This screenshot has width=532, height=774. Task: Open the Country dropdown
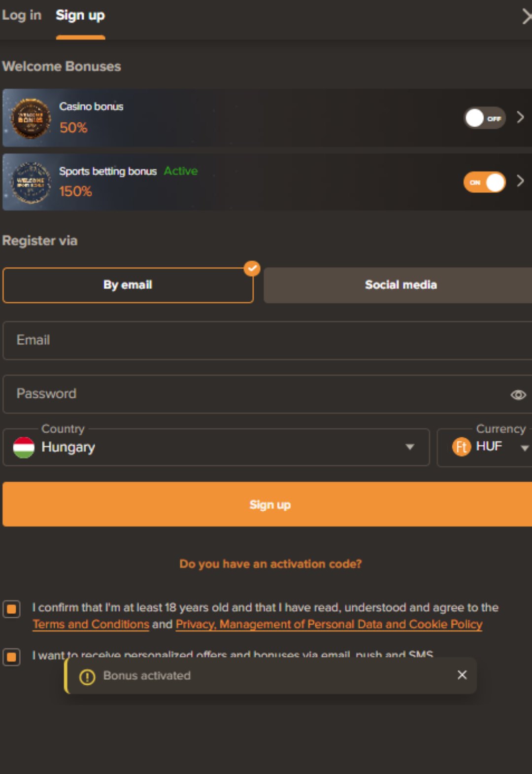216,447
